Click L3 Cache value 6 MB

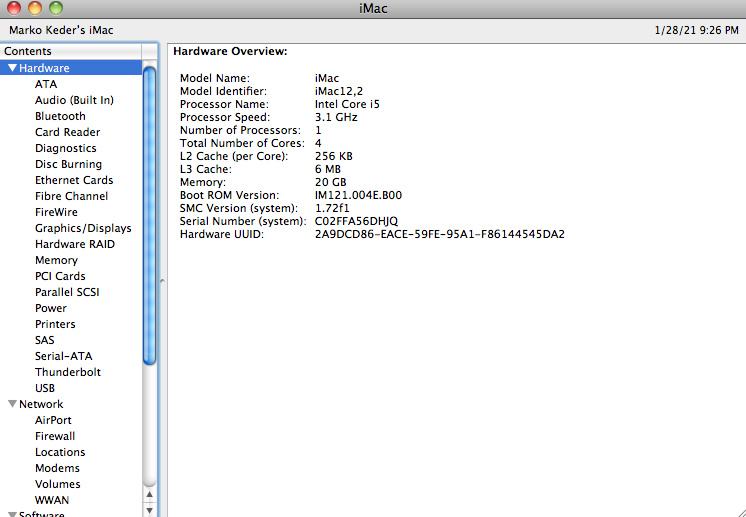(x=328, y=169)
